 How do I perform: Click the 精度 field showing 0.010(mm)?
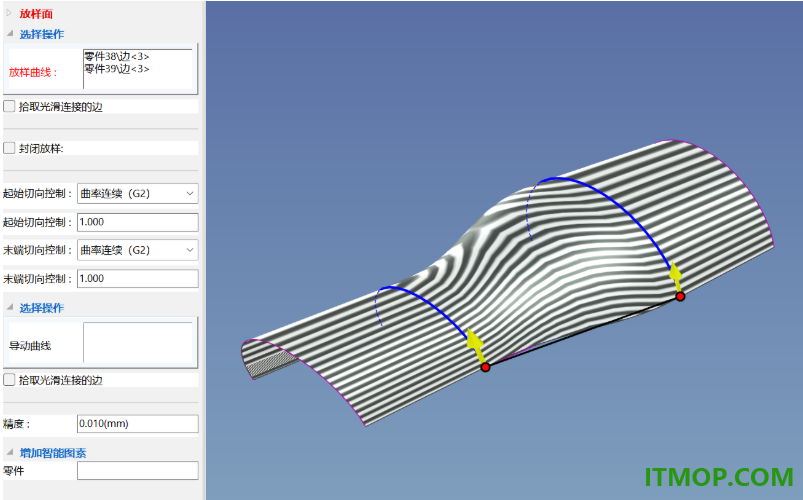(x=138, y=424)
